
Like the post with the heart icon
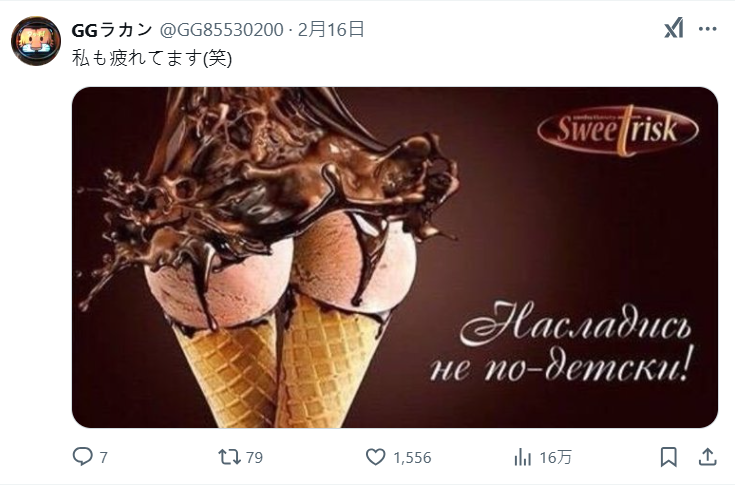coord(375,457)
